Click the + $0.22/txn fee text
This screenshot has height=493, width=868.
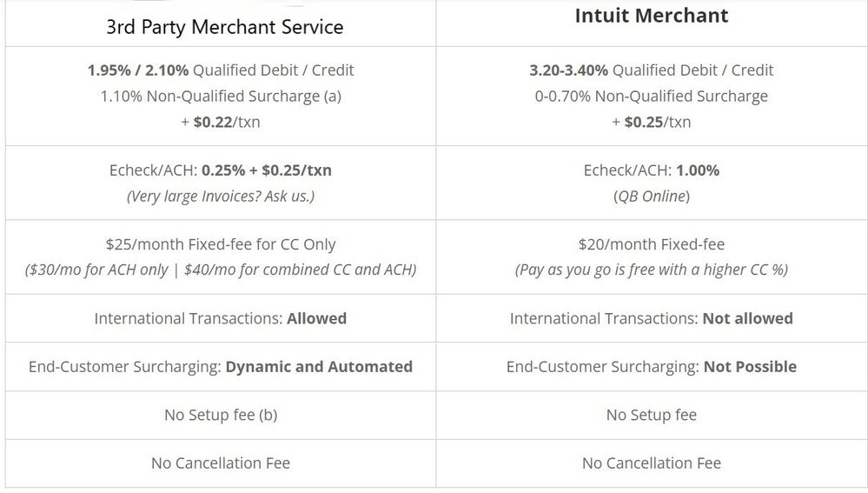click(220, 122)
